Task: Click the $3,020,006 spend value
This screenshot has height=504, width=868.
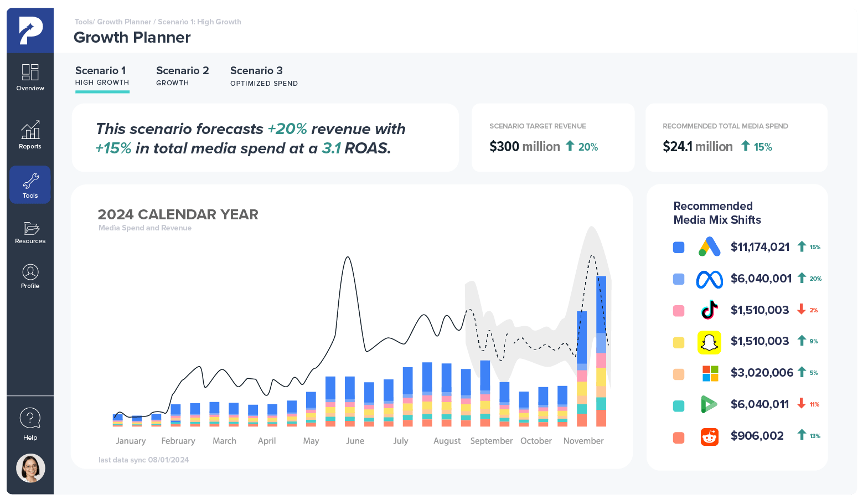Action: 762,373
